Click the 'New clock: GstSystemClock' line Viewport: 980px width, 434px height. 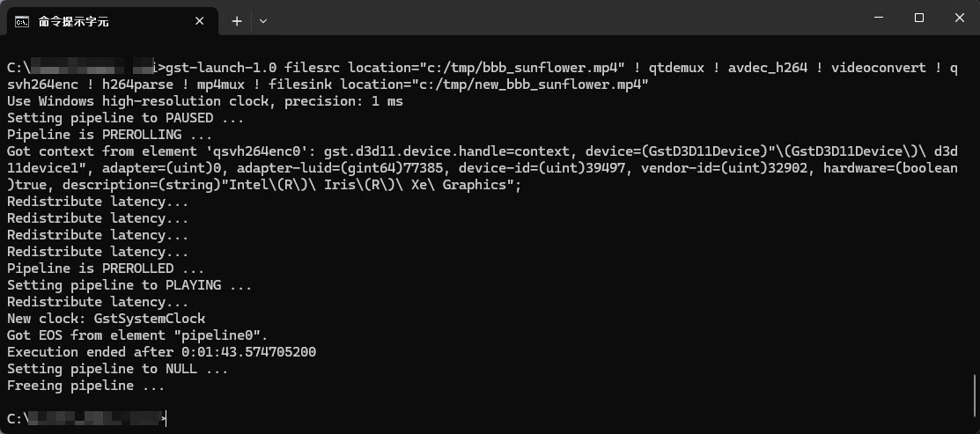coord(107,319)
